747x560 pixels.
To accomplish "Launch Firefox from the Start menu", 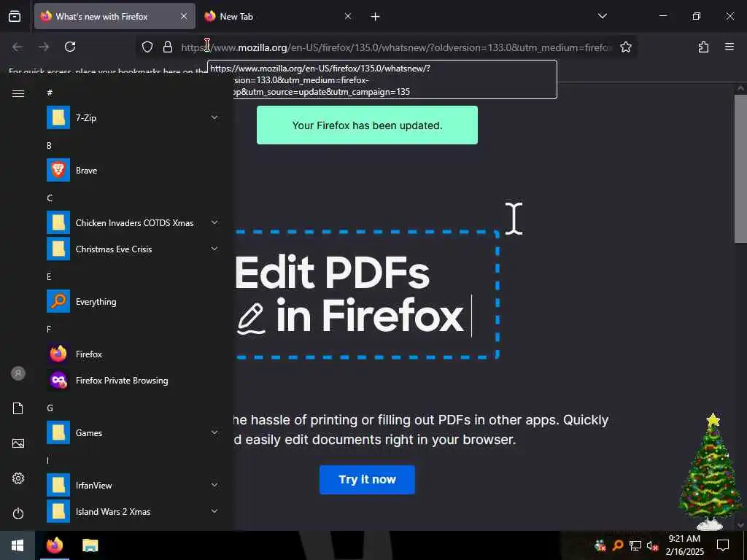I will (x=133, y=354).
